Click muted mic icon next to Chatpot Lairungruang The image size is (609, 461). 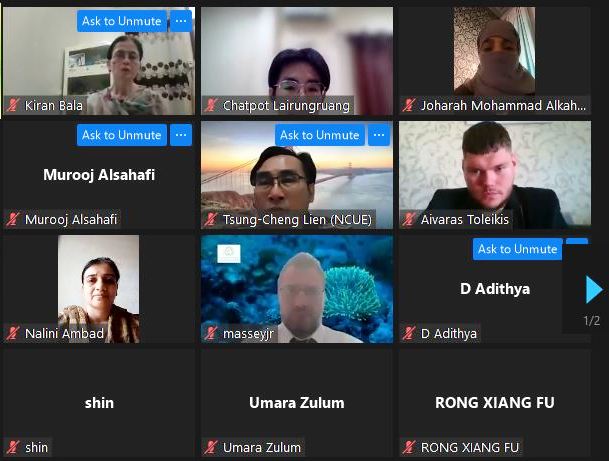click(x=211, y=105)
